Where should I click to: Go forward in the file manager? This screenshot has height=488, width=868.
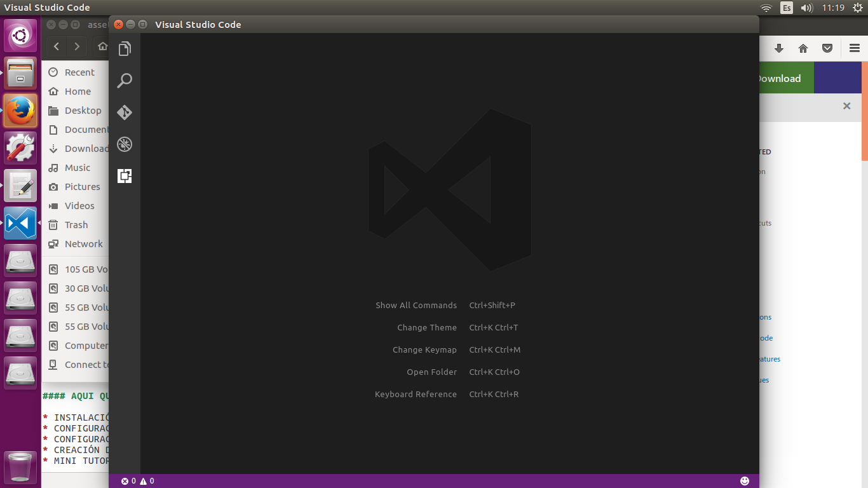tap(77, 46)
